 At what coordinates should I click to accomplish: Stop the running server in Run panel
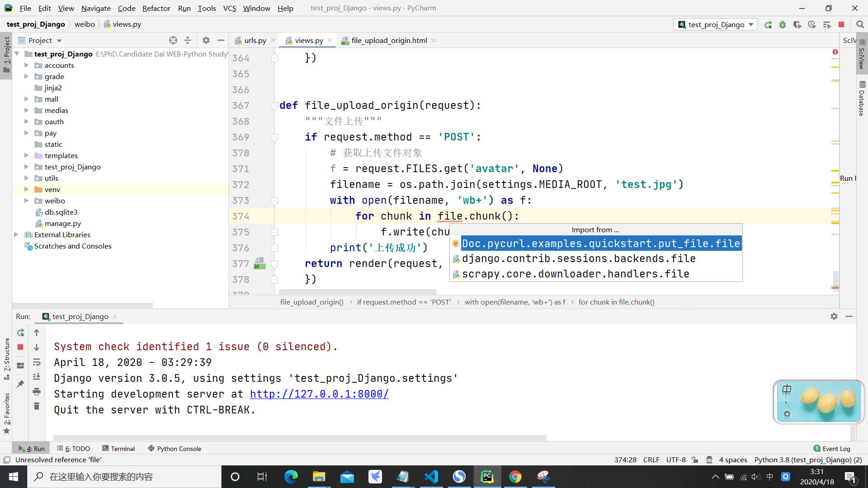coord(20,347)
